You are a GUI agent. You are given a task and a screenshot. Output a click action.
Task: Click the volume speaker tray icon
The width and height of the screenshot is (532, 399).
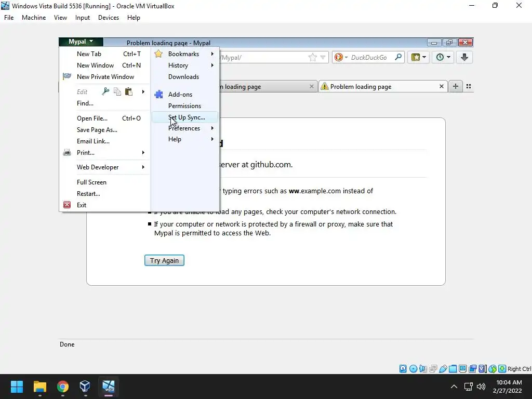point(481,387)
